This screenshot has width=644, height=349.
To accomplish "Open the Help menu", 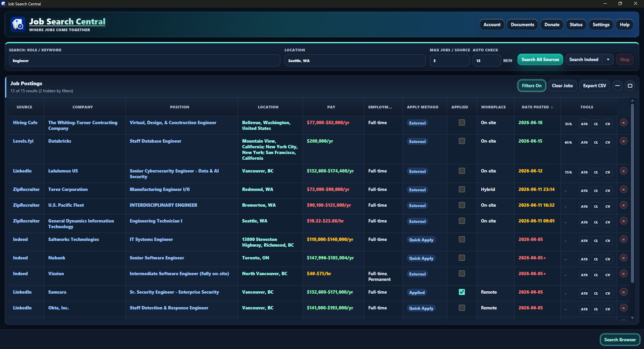I will click(625, 25).
